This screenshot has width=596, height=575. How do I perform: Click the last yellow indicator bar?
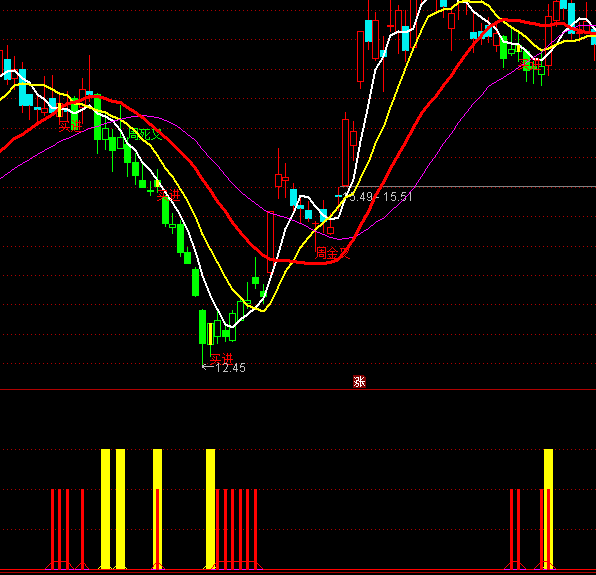point(548,509)
